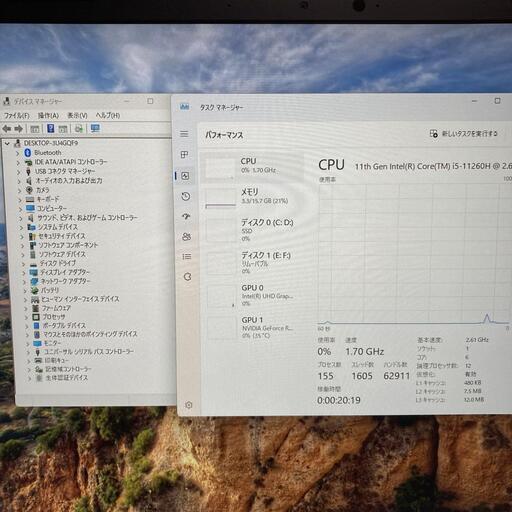Image resolution: width=512 pixels, height=512 pixels.
Task: Select ディスク ドライブ tree item
Action: tap(53, 264)
